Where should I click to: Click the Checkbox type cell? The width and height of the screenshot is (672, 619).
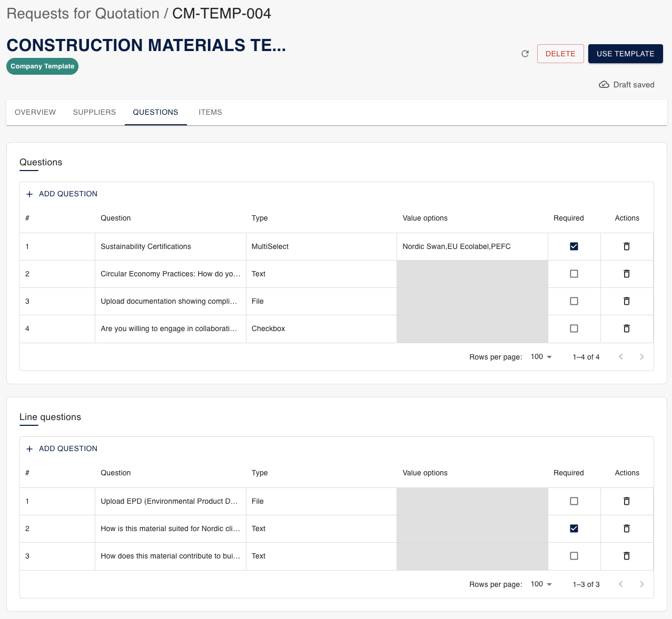click(x=321, y=328)
